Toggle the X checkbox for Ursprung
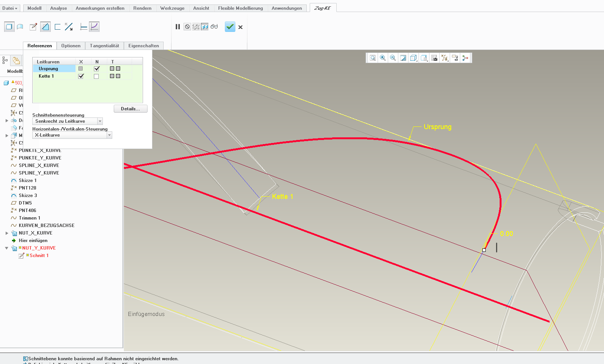Viewport: 604px width, 364px height. [x=80, y=69]
